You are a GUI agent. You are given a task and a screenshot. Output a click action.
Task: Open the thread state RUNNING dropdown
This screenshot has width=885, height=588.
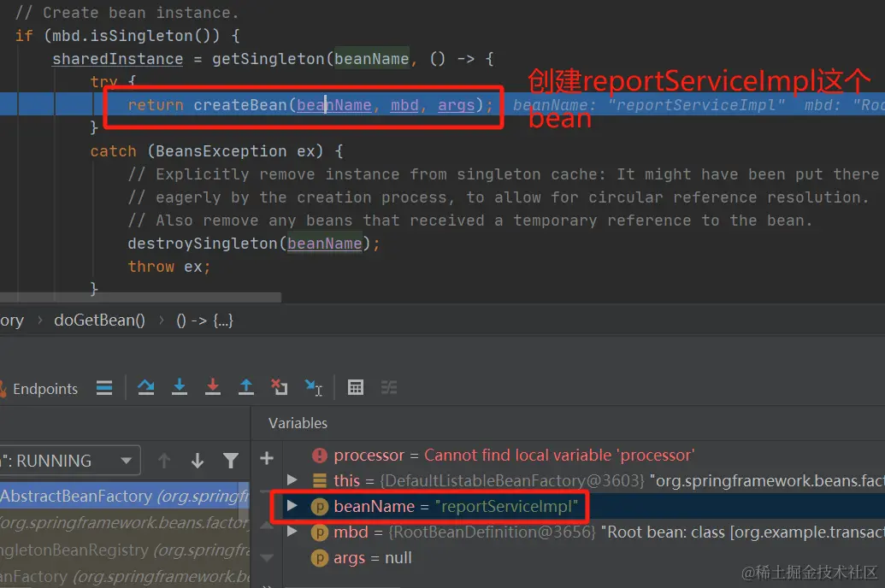(69, 461)
